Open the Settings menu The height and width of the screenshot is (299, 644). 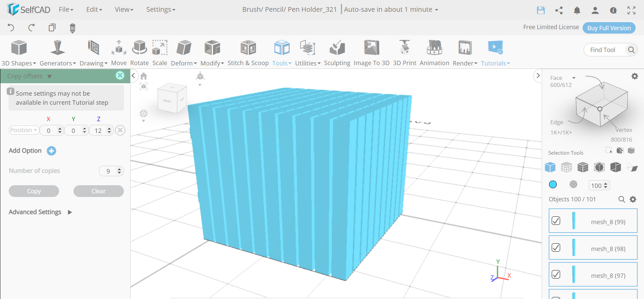pos(161,9)
